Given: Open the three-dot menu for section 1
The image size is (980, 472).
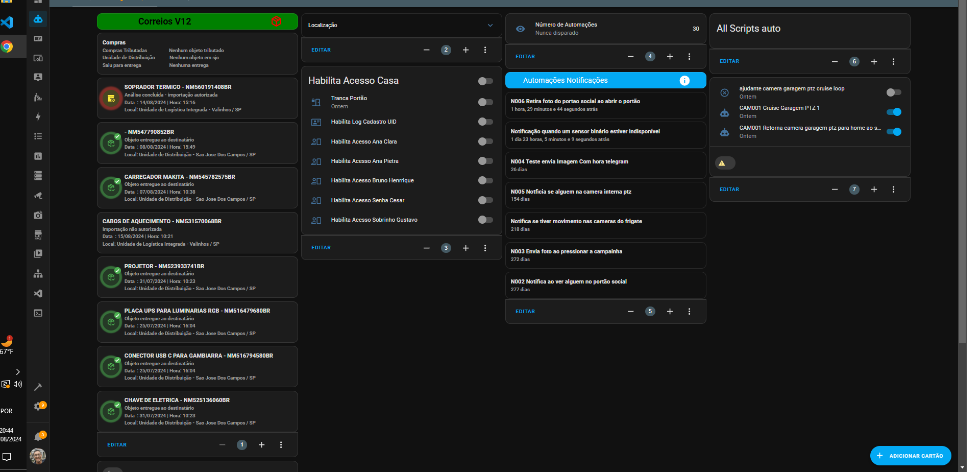Looking at the screenshot, I should pos(281,445).
